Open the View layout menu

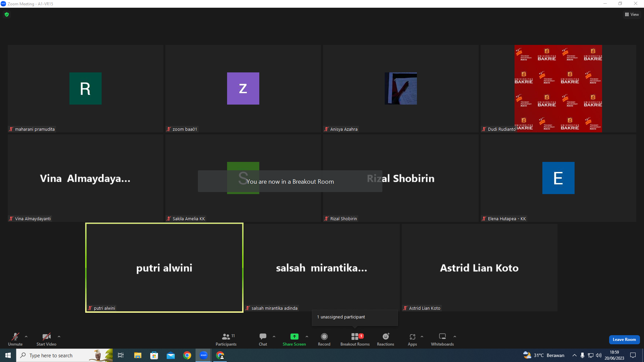click(632, 14)
